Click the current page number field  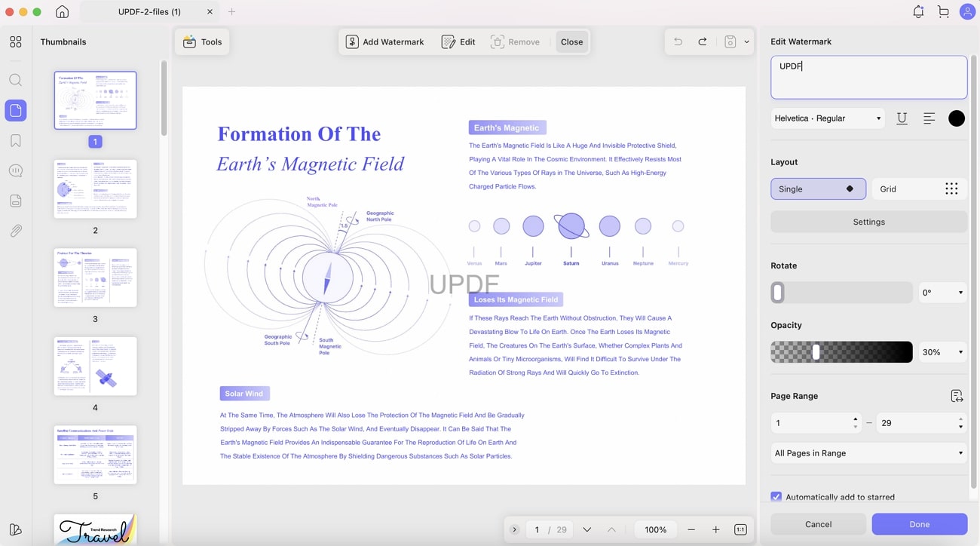point(537,529)
